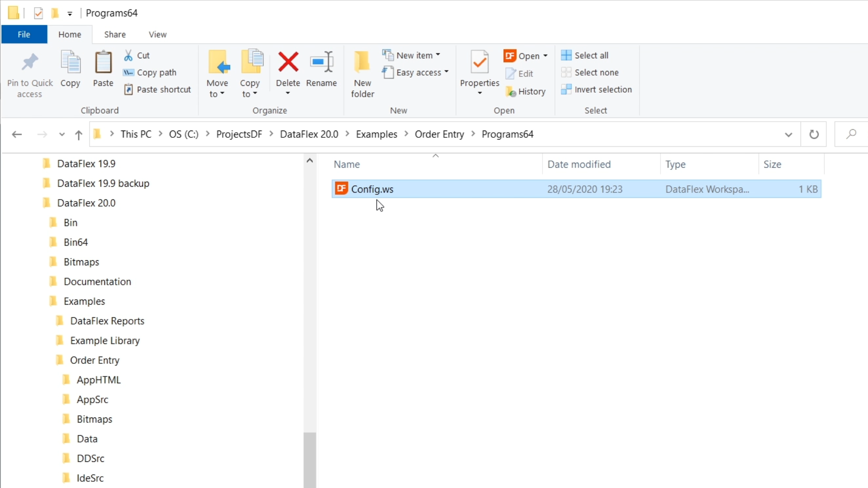Click the Delete red X icon

tap(288, 63)
